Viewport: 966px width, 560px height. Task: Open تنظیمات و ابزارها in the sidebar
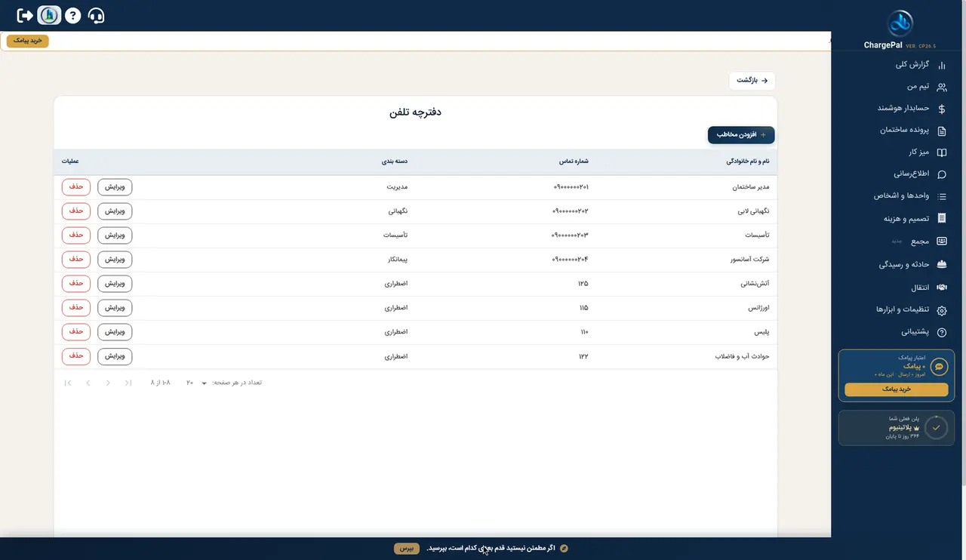point(902,310)
